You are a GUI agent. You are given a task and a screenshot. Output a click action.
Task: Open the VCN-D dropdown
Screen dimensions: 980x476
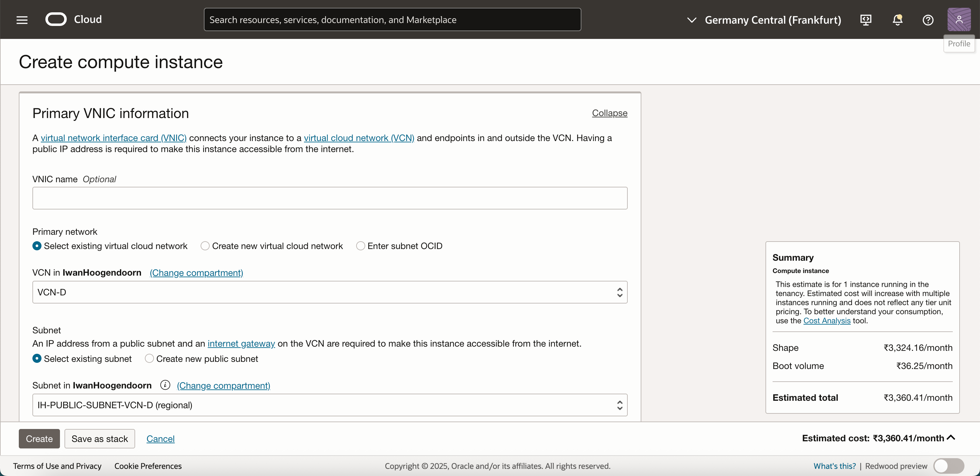330,292
